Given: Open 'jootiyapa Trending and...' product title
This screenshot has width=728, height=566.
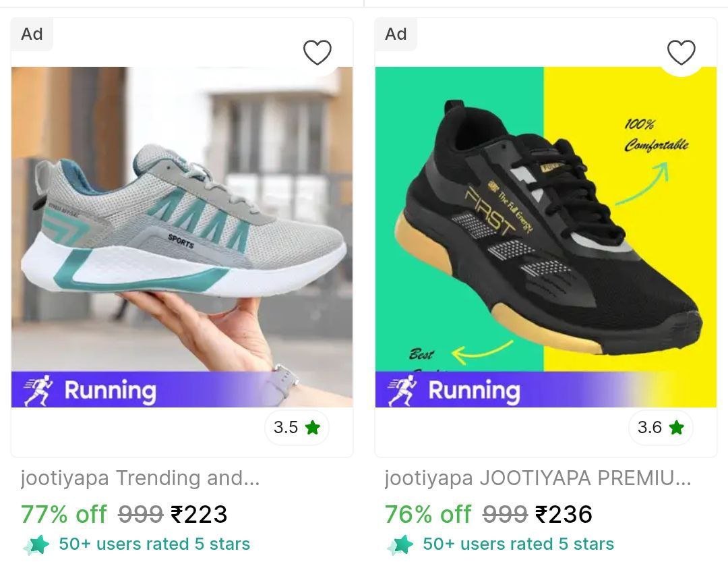Looking at the screenshot, I should [x=140, y=478].
